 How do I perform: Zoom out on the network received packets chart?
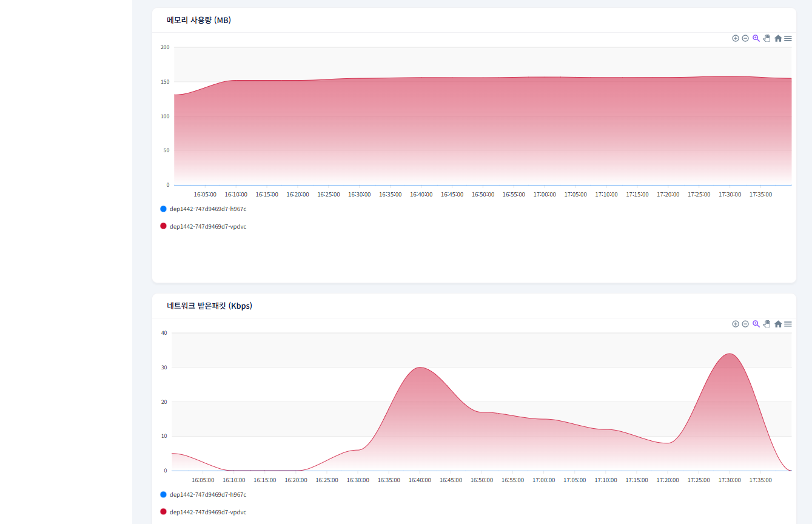pos(745,324)
